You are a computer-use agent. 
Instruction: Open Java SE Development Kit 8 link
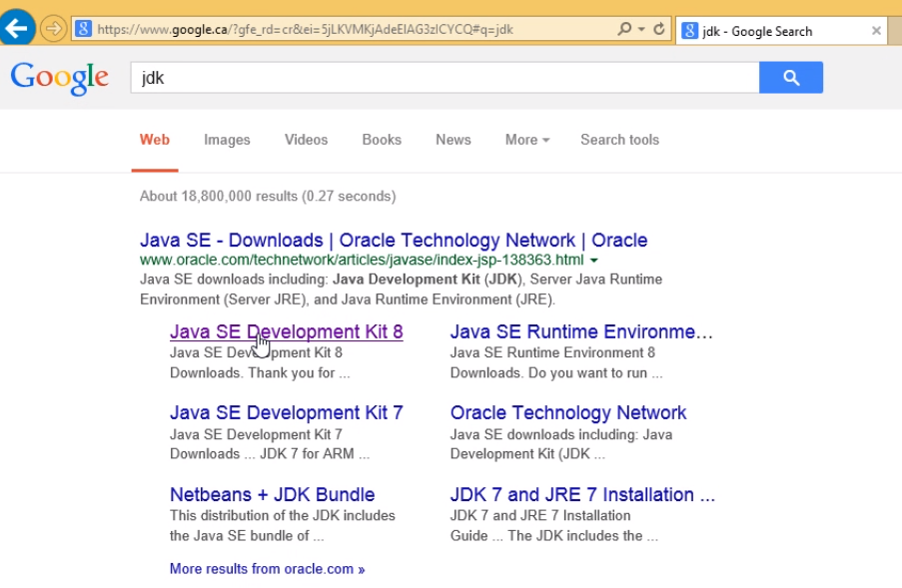coord(286,331)
